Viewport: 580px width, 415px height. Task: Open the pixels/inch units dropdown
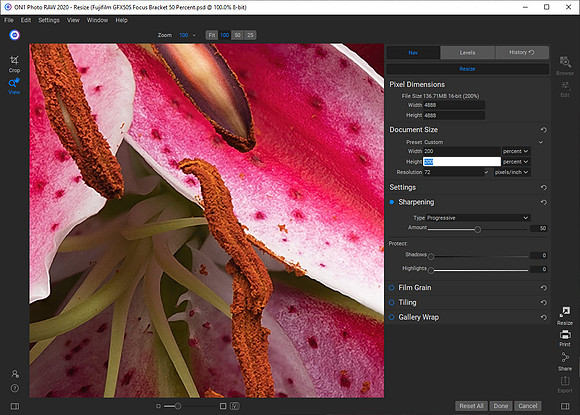click(x=512, y=172)
